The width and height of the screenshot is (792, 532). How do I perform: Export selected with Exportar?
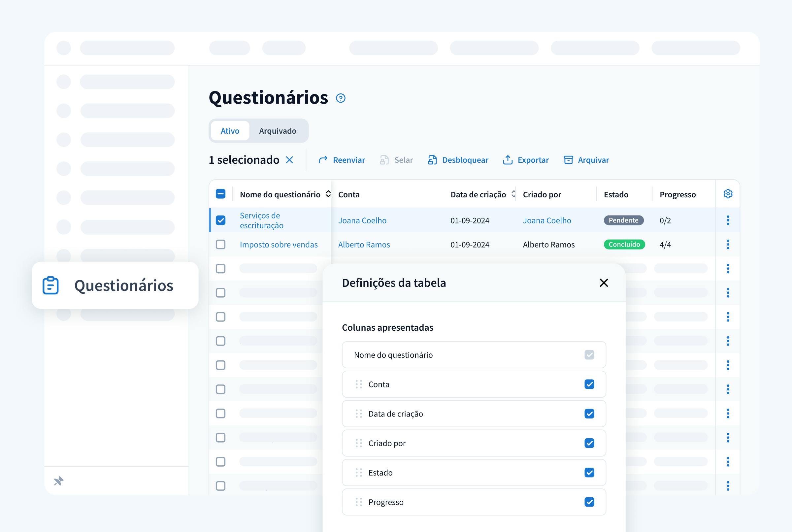(x=526, y=160)
